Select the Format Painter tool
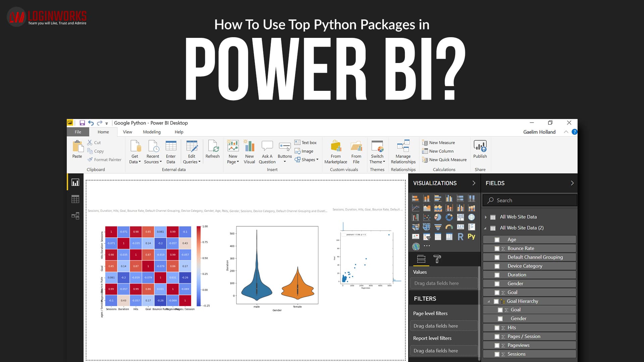Screen dimensions: 644x362 [104, 160]
